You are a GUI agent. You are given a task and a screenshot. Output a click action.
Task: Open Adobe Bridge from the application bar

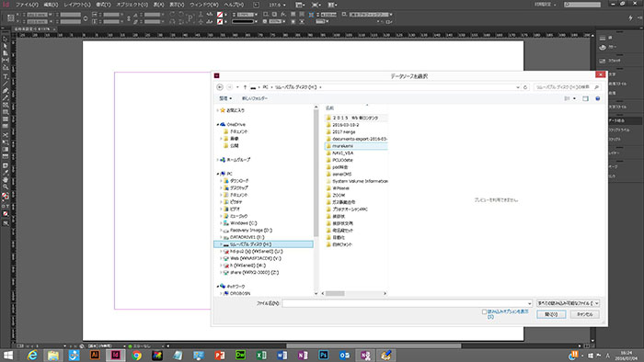[x=257, y=5]
